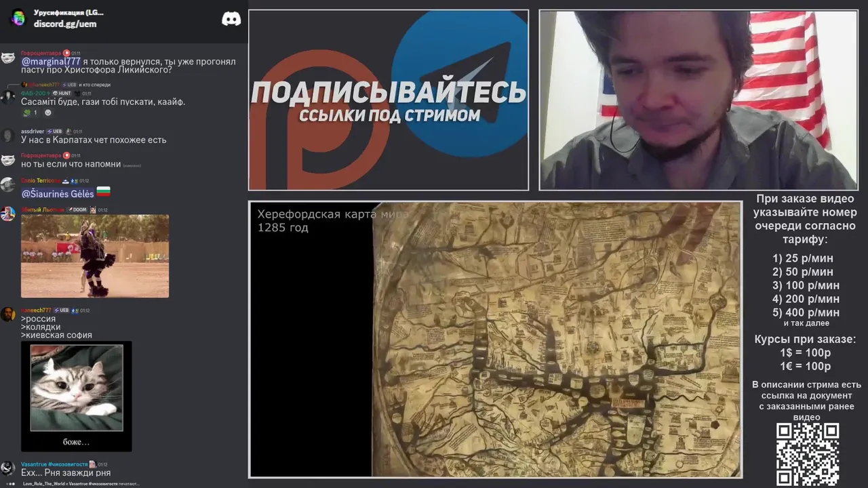Click 'ССЫЛКИ ПОД СТРИМОМ' text
The image size is (868, 488).
tap(390, 115)
